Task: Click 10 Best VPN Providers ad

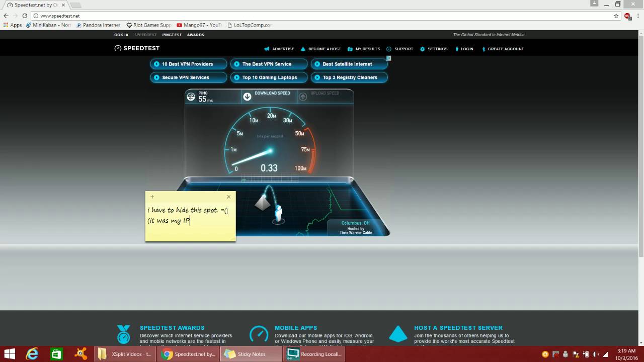Action: click(x=189, y=64)
